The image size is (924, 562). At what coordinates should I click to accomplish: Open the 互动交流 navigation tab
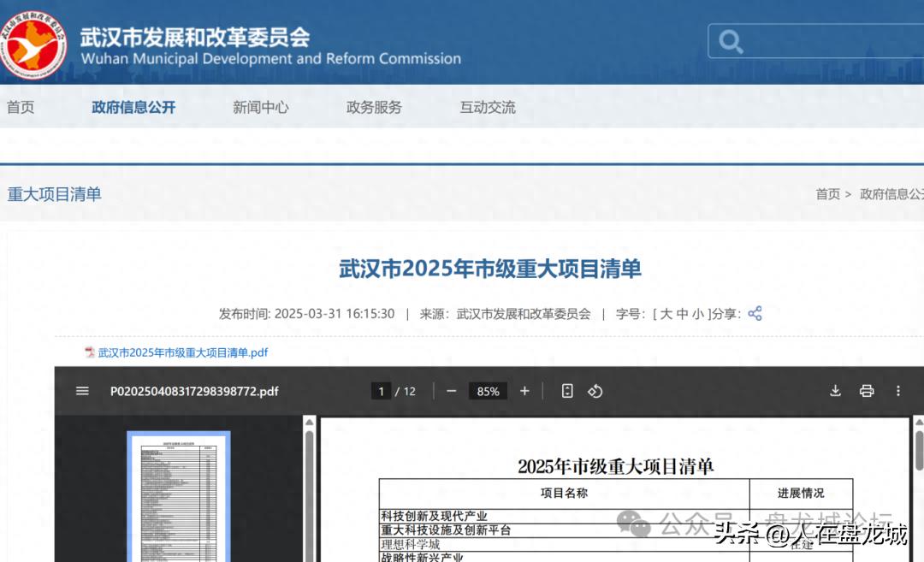click(488, 107)
